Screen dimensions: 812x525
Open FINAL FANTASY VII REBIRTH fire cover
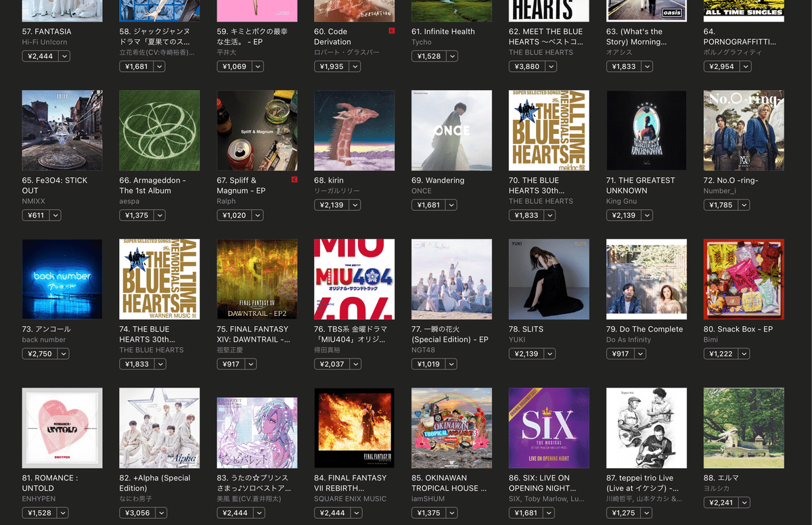coord(355,428)
